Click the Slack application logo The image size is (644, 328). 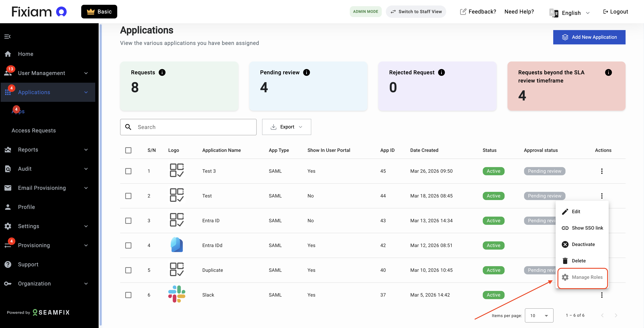point(176,294)
